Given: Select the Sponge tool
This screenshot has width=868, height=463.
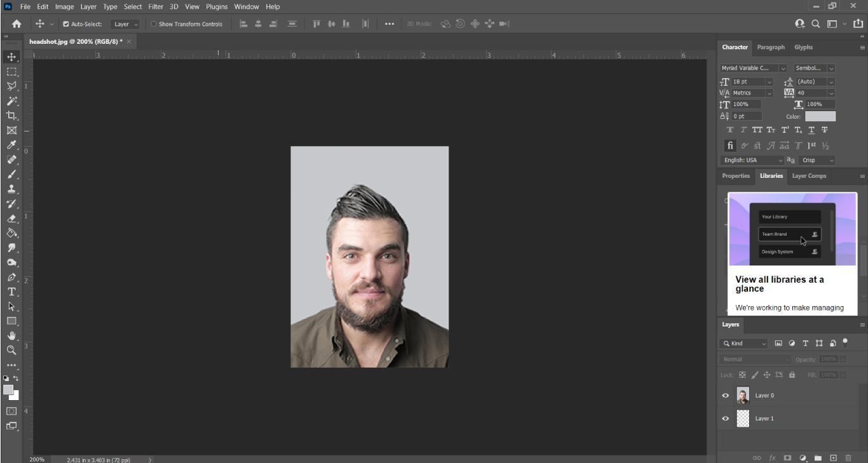Looking at the screenshot, I should pos(11,262).
